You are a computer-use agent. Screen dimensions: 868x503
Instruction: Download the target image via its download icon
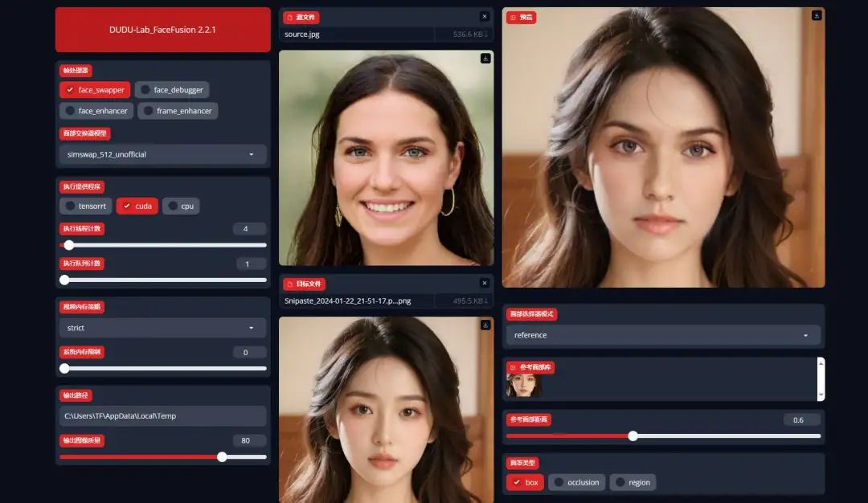click(485, 325)
